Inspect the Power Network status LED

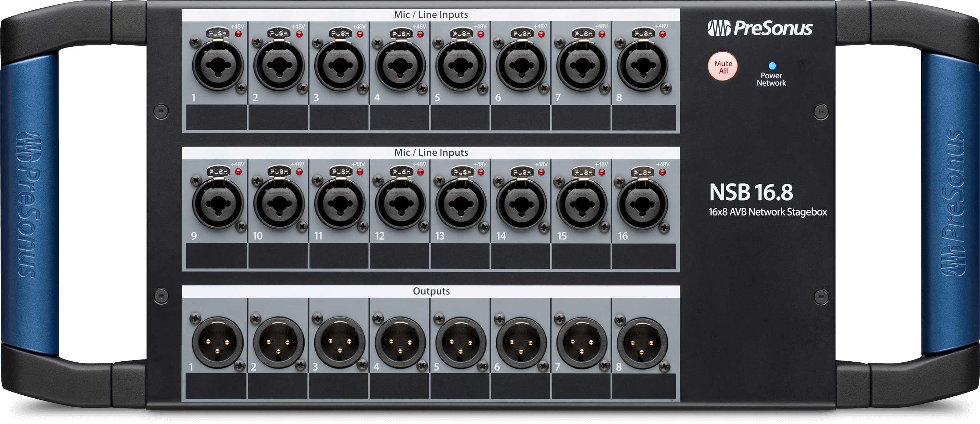tap(772, 65)
